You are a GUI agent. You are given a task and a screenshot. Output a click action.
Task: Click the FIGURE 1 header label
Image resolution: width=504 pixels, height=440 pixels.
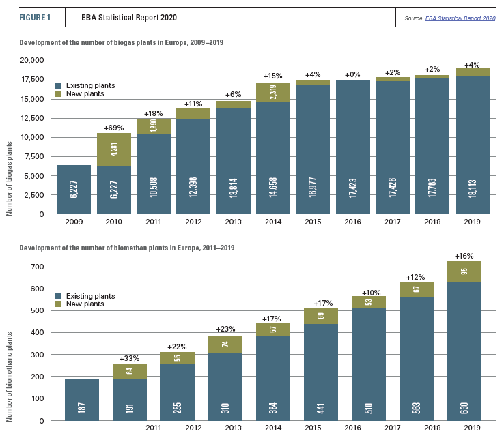point(34,18)
